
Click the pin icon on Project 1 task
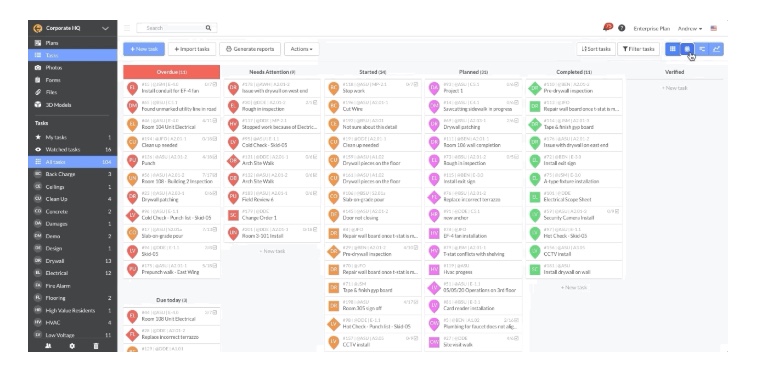tap(434, 88)
